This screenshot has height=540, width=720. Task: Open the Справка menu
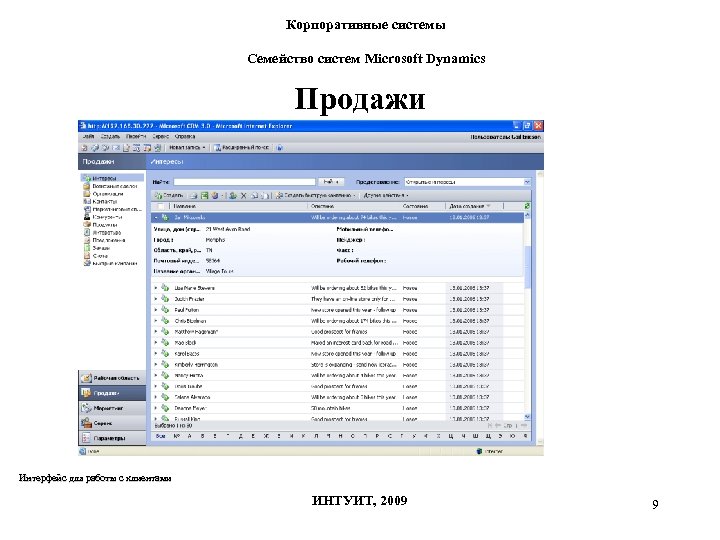tap(185, 136)
